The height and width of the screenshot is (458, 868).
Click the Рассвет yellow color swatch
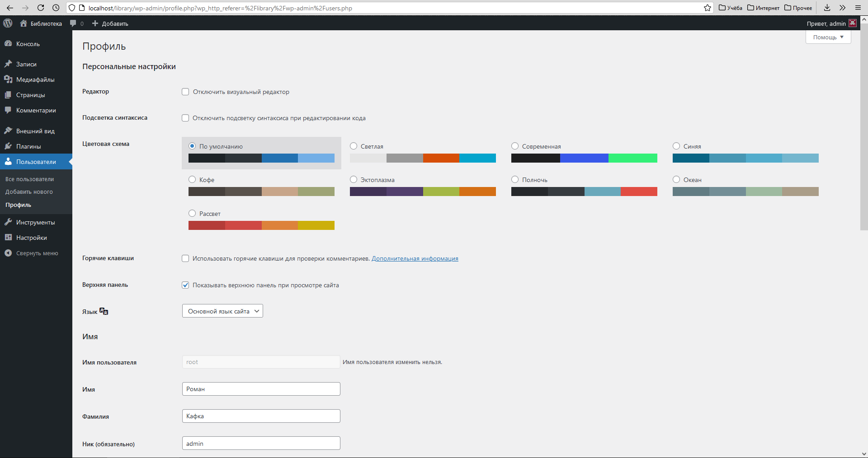pyautogui.click(x=316, y=225)
